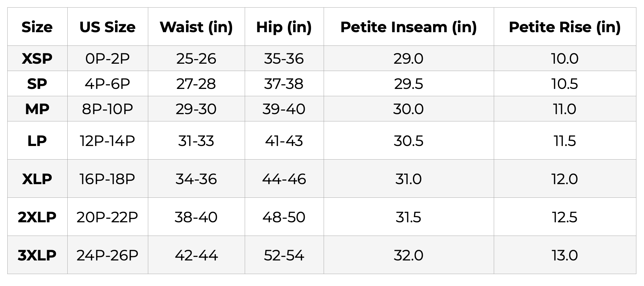
Task: Click the petite inseam value 29.5
Action: [x=409, y=84]
